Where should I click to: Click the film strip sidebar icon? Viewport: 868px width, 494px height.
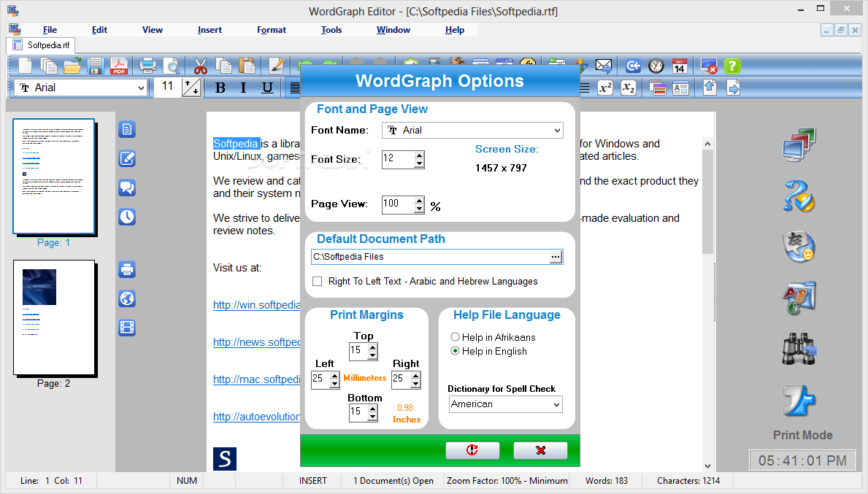point(127,328)
